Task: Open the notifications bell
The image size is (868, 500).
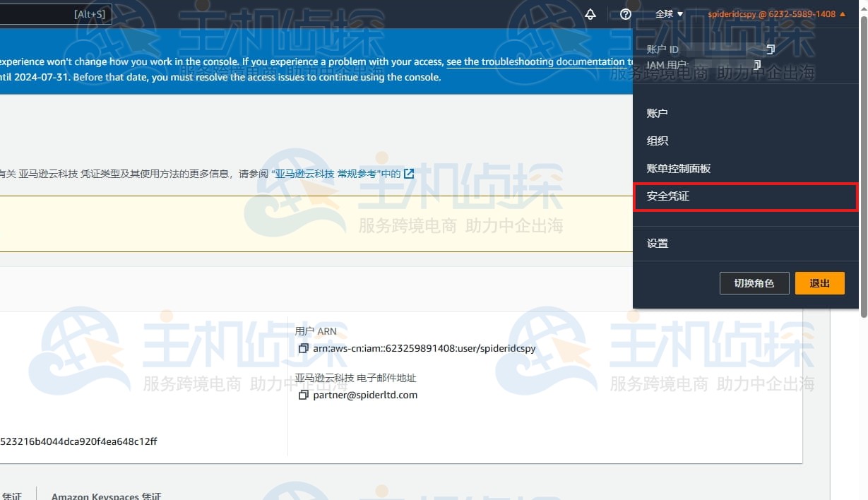Action: 590,13
